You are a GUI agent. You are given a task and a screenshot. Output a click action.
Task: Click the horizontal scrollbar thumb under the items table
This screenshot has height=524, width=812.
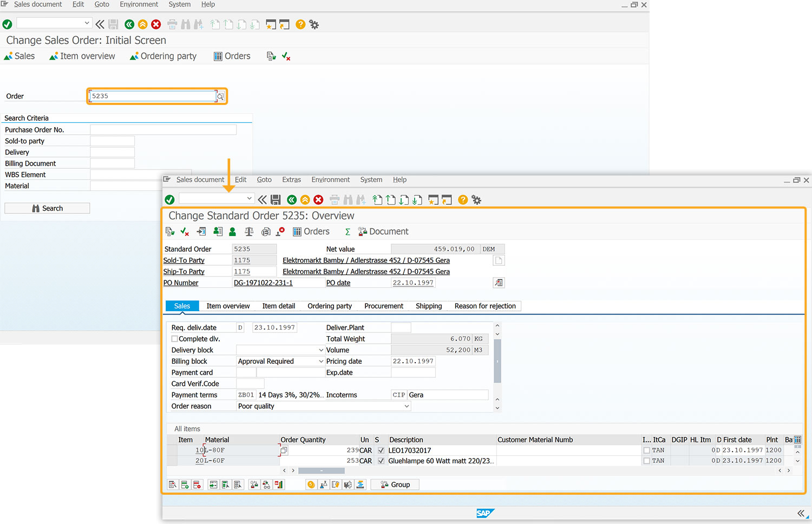point(321,470)
